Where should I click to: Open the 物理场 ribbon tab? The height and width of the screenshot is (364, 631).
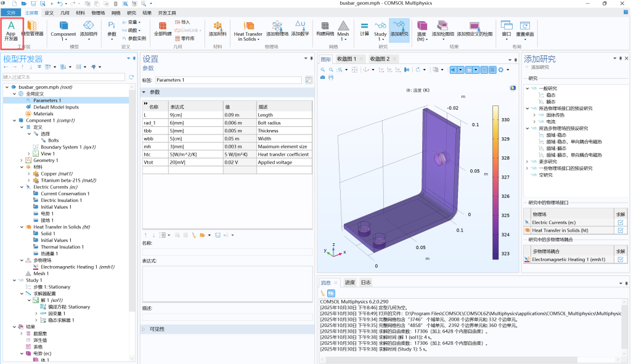(x=98, y=12)
